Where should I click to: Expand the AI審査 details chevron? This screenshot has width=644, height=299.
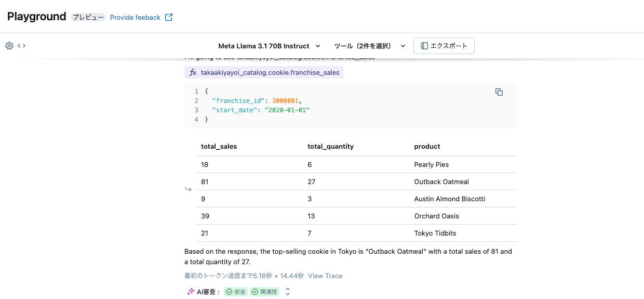tap(288, 292)
